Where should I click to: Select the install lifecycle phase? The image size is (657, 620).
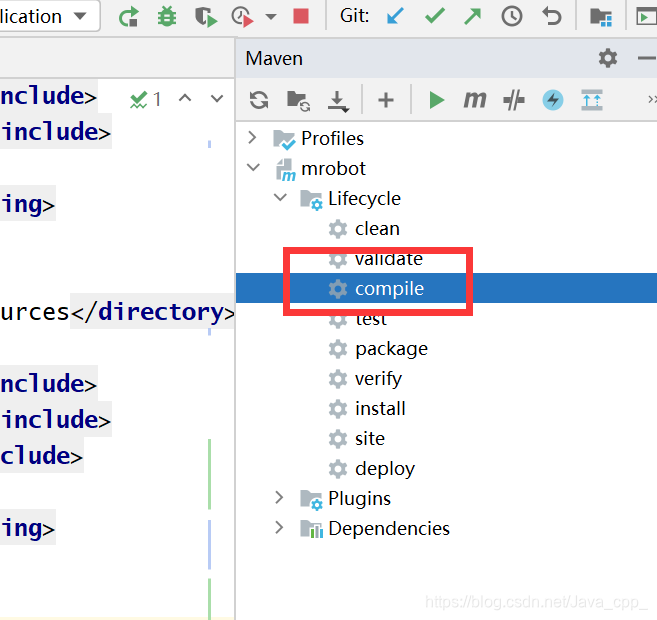380,408
